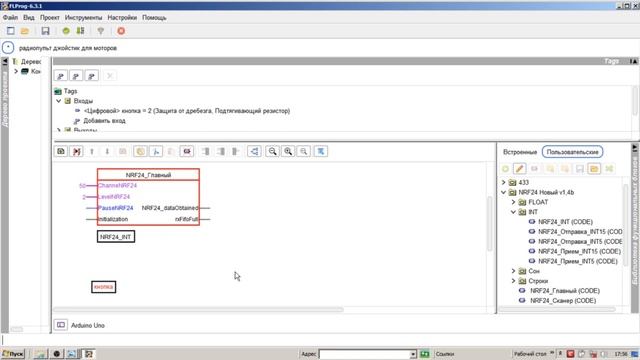Collapse the INT folder
640x360 pixels.
513,212
